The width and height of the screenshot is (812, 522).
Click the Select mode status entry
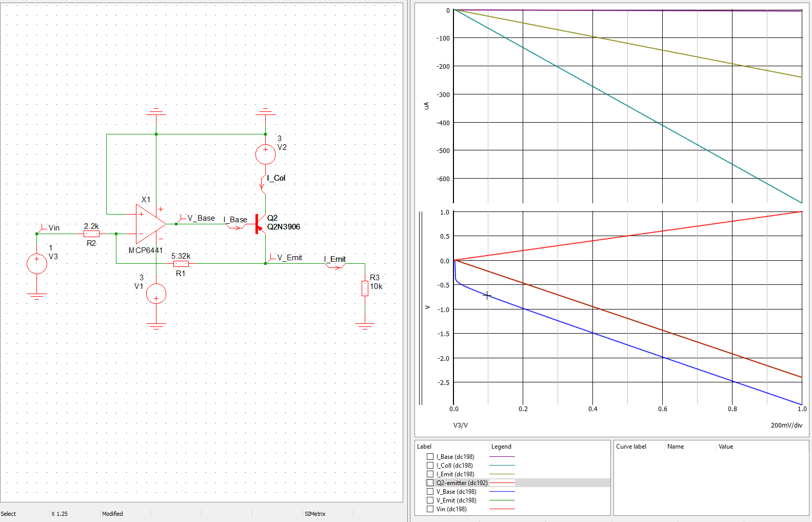coord(8,514)
